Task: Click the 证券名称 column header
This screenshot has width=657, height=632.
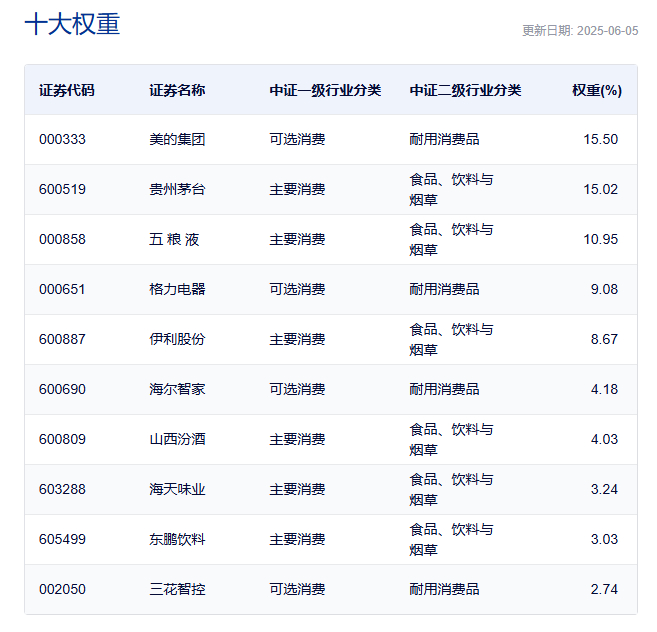Action: point(177,90)
